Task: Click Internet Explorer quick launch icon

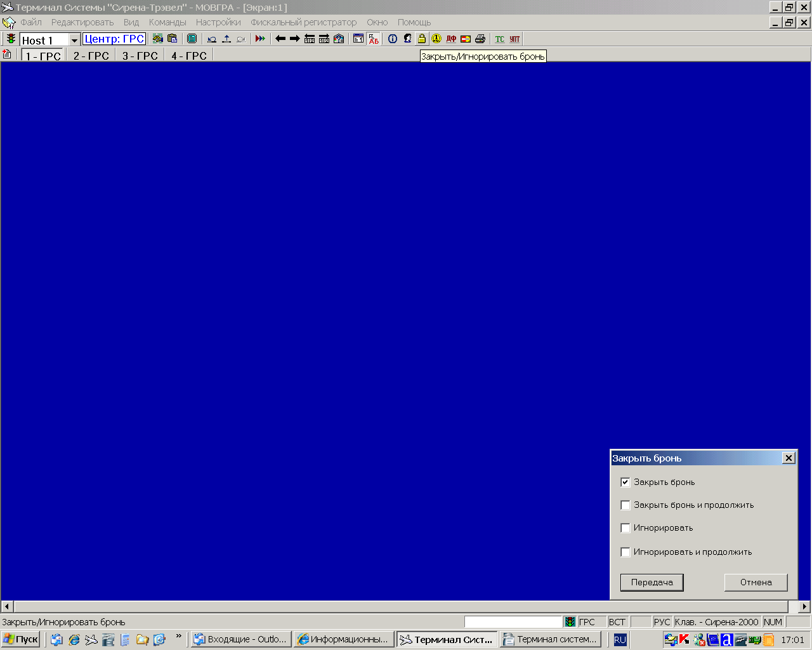Action: point(74,640)
